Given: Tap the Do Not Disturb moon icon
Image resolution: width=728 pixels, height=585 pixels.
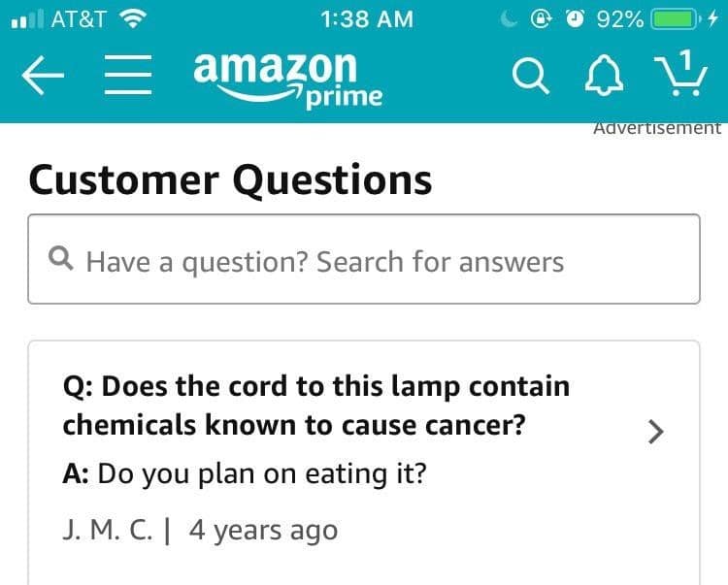Looking at the screenshot, I should tap(508, 18).
